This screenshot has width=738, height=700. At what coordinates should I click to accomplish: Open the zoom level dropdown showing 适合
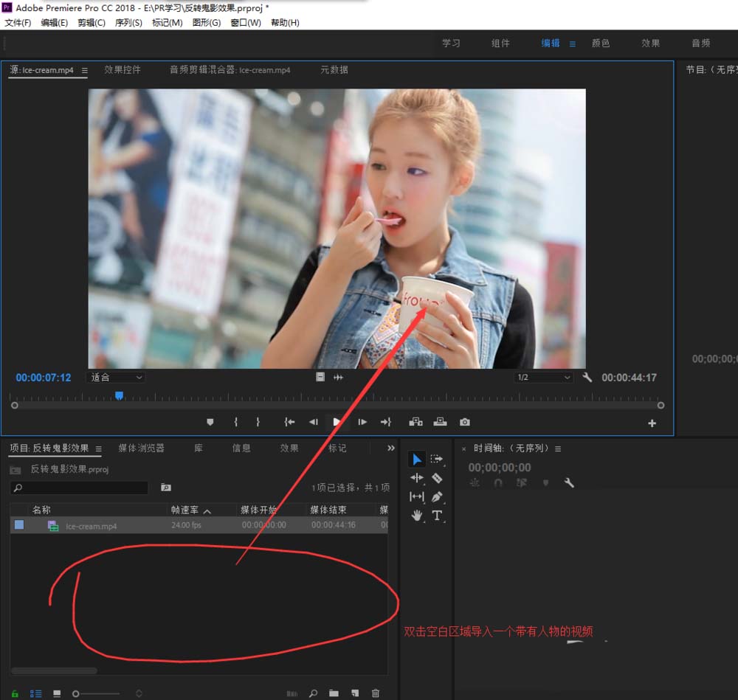[x=117, y=378]
